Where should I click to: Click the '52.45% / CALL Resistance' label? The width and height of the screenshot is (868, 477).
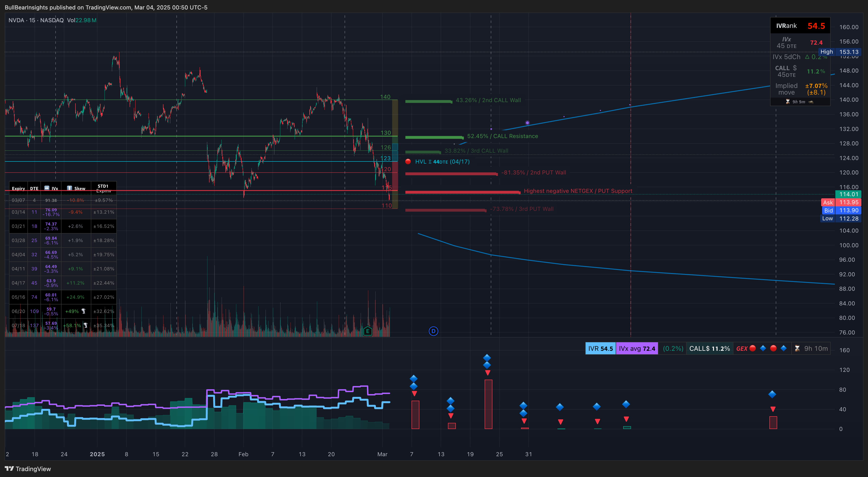pyautogui.click(x=502, y=136)
